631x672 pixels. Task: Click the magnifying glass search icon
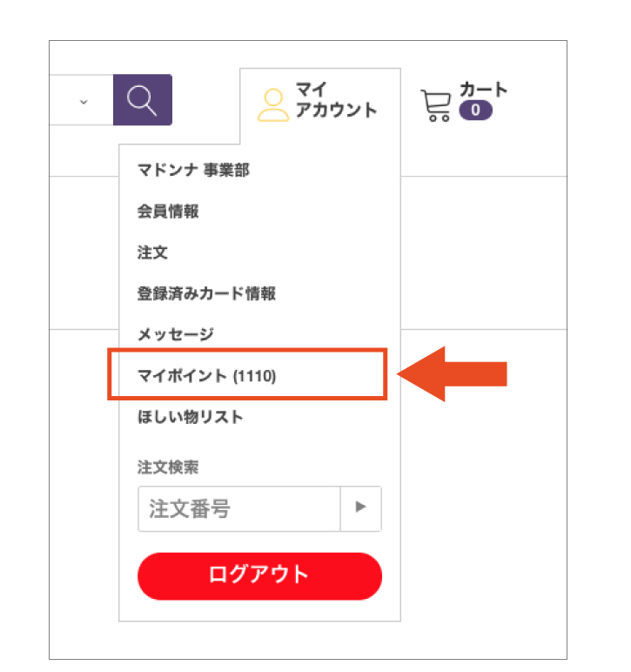142,100
